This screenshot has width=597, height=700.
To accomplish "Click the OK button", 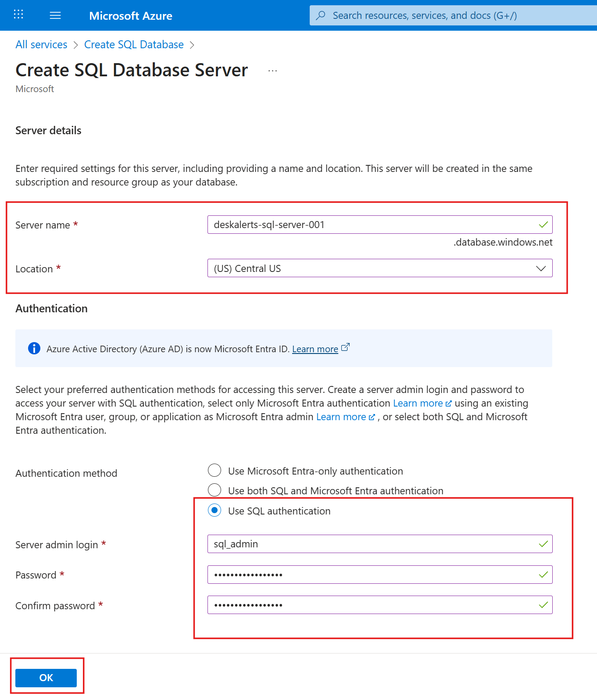I will 46,678.
